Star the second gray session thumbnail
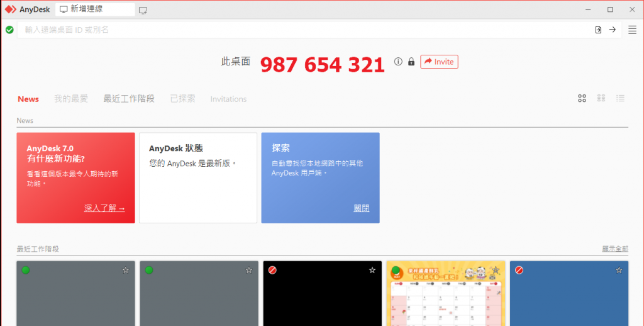Image resolution: width=644 pixels, height=326 pixels. click(x=249, y=270)
